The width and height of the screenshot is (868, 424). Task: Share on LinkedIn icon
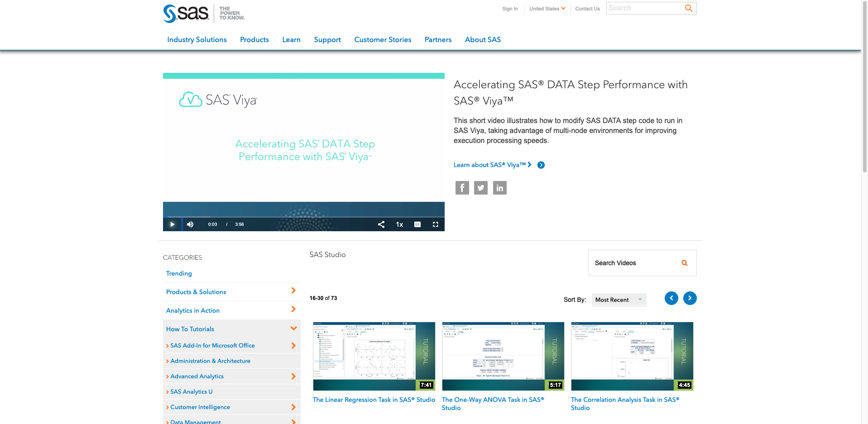click(x=500, y=188)
